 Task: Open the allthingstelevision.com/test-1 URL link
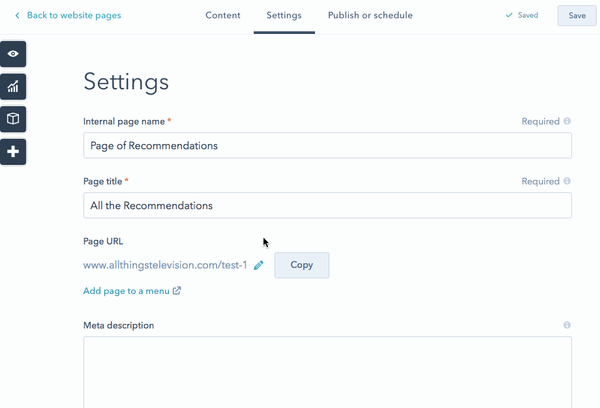[x=165, y=265]
